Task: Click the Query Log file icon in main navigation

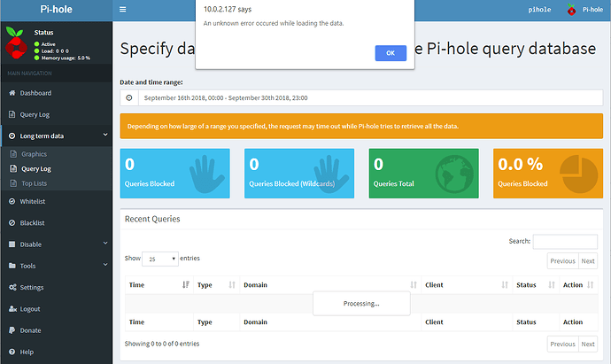Action: [x=12, y=114]
